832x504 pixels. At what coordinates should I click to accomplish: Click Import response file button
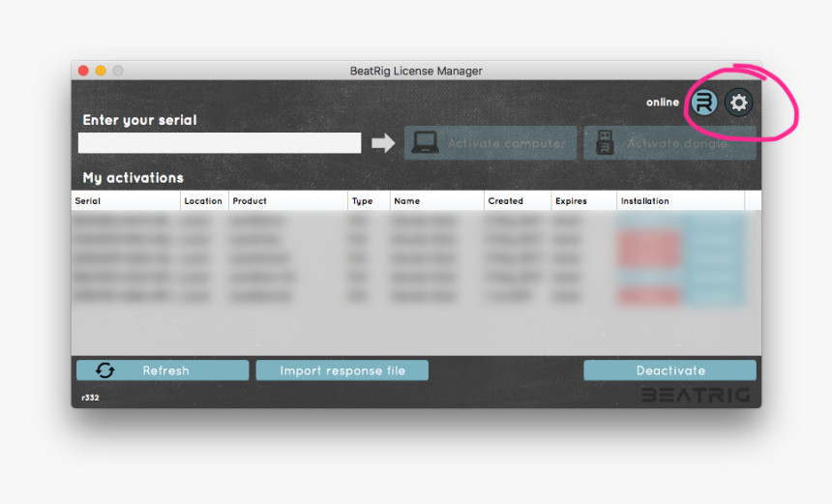(342, 371)
